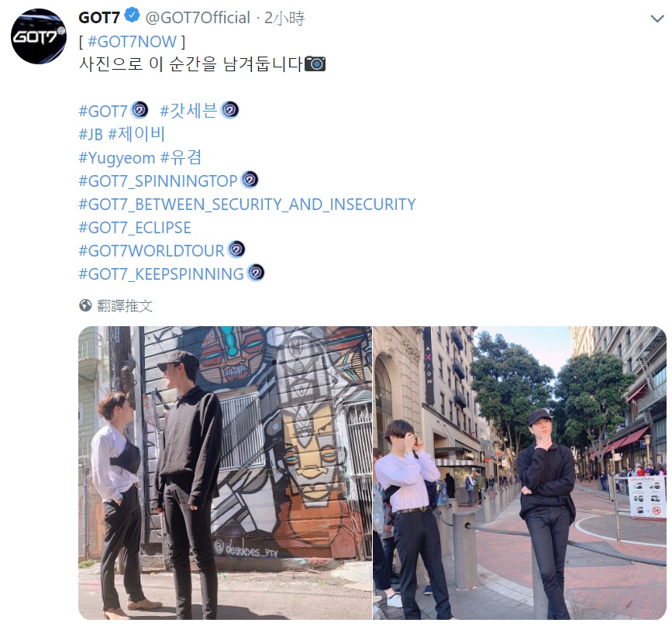Open the graffiti mural photo
The width and height of the screenshot is (672, 633).
(x=225, y=473)
